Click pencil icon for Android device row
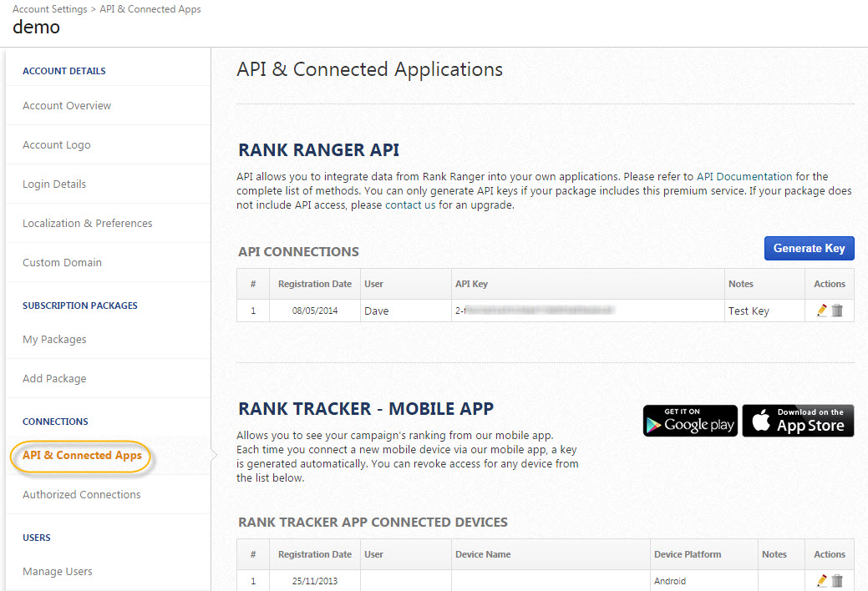The height and width of the screenshot is (591, 868). 822,580
